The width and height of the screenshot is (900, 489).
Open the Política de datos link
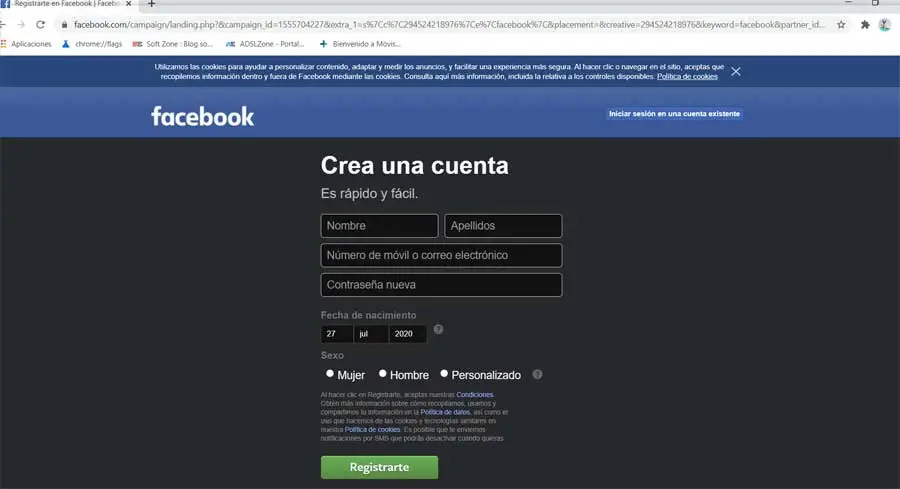tap(445, 412)
